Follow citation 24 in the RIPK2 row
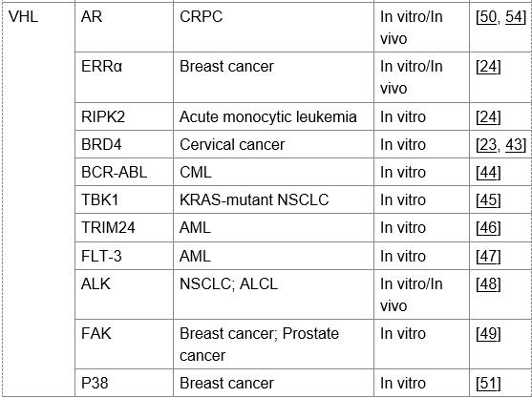Viewport: 532px width, 398px height. click(488, 117)
